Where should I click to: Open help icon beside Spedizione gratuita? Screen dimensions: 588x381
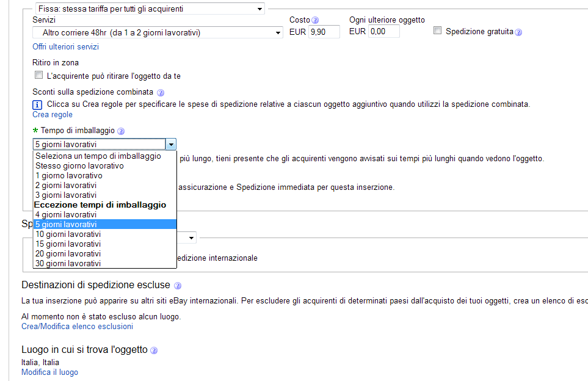pos(518,32)
